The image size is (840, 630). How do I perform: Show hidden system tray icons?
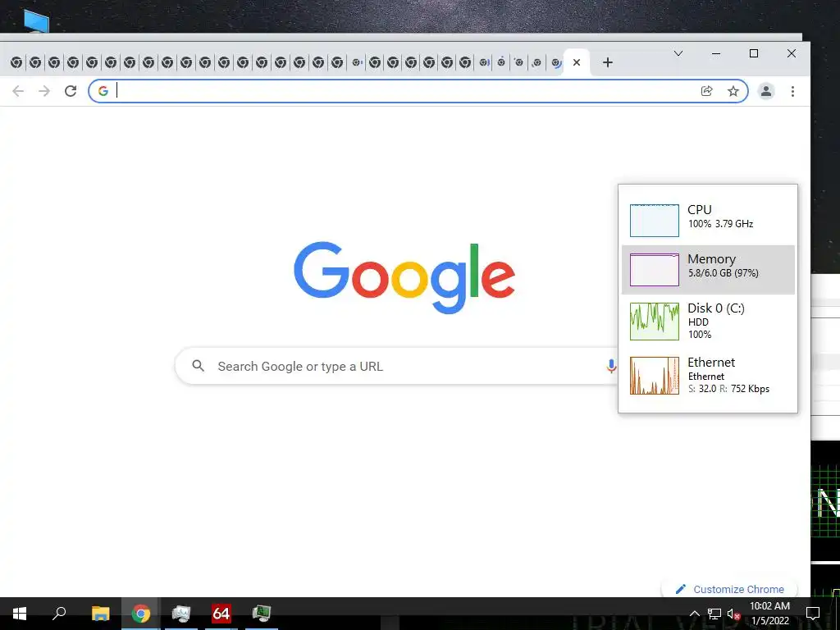click(694, 614)
